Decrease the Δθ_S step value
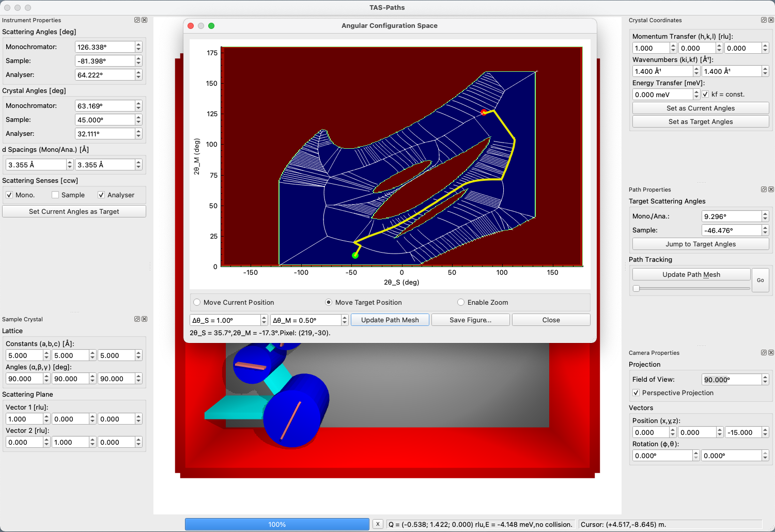 point(264,323)
